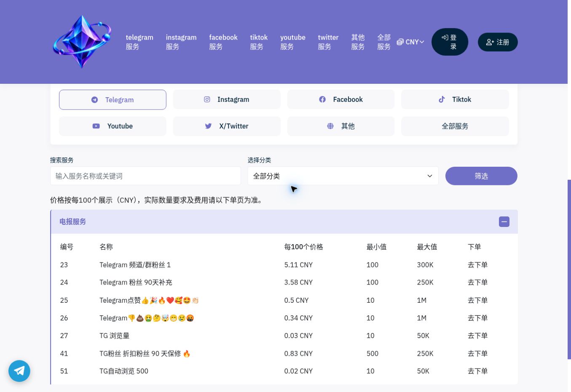Click 去下单 for TG粉丝 折扣粉丝 90 天保修
This screenshot has height=392, width=571.
(477, 354)
